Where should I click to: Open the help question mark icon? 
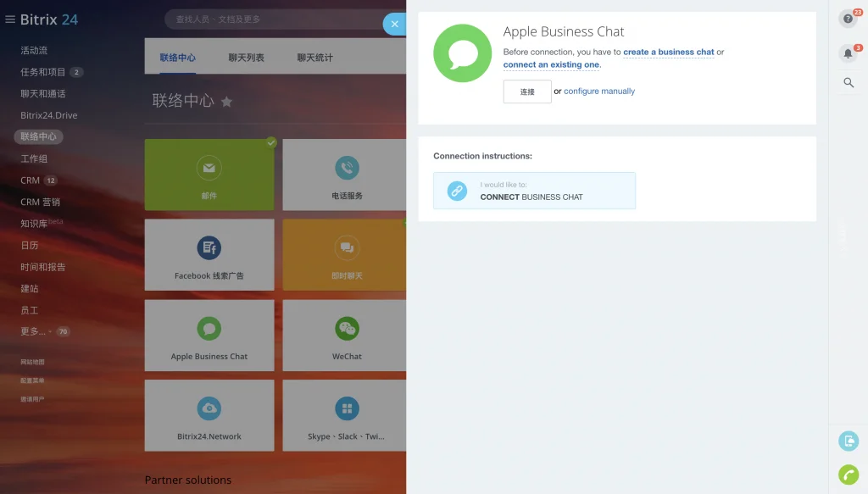tap(848, 19)
